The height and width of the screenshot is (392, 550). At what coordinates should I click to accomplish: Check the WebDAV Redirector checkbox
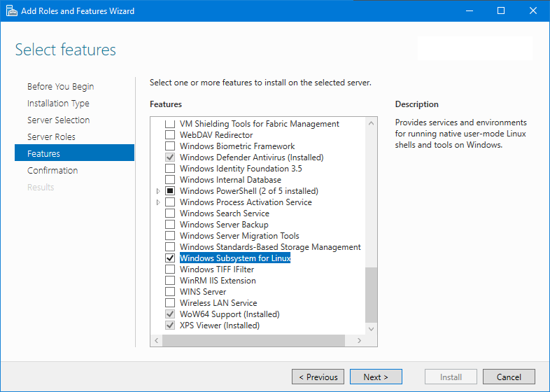[x=169, y=135]
